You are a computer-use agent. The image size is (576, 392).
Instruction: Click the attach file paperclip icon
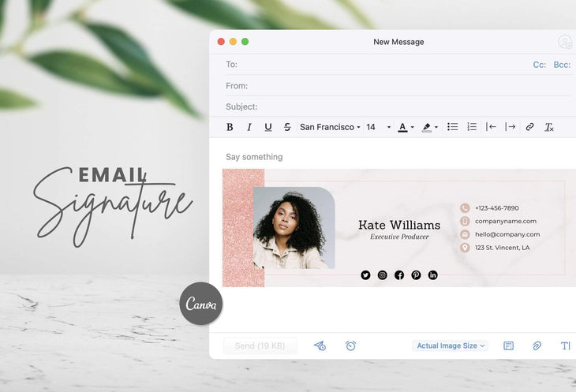tap(537, 345)
